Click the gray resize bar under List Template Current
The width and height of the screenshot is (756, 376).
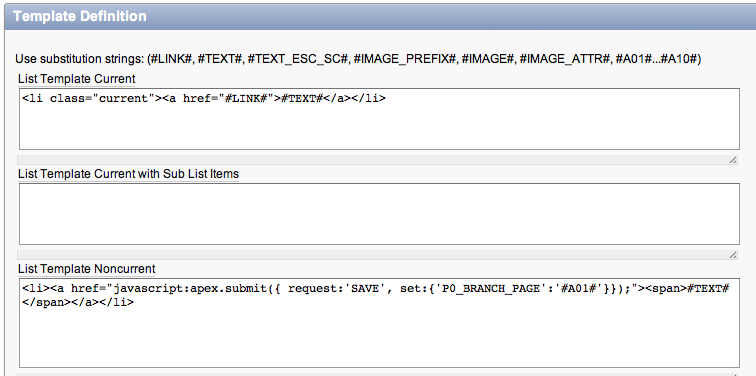coord(378,160)
